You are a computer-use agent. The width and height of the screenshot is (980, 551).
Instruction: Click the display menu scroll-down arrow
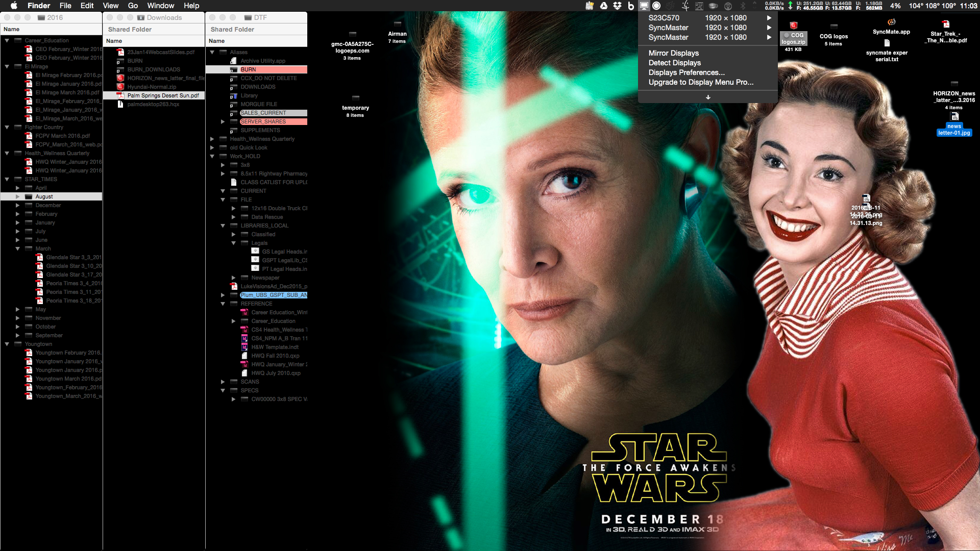pos(708,97)
